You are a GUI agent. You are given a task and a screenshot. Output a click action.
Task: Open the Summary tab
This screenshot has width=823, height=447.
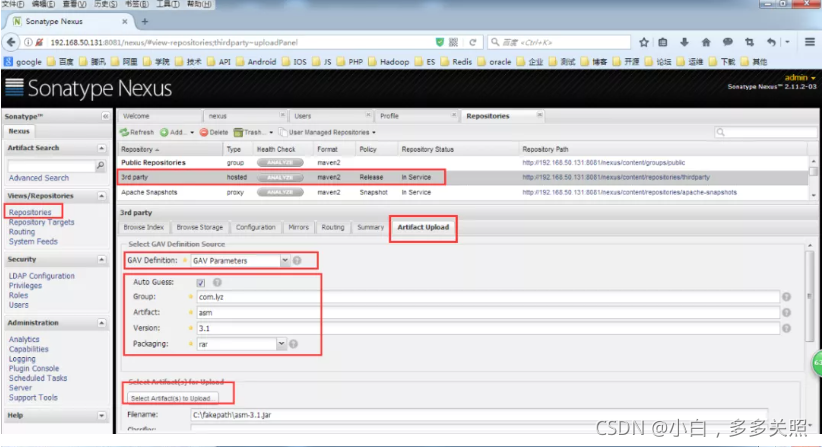tap(371, 227)
